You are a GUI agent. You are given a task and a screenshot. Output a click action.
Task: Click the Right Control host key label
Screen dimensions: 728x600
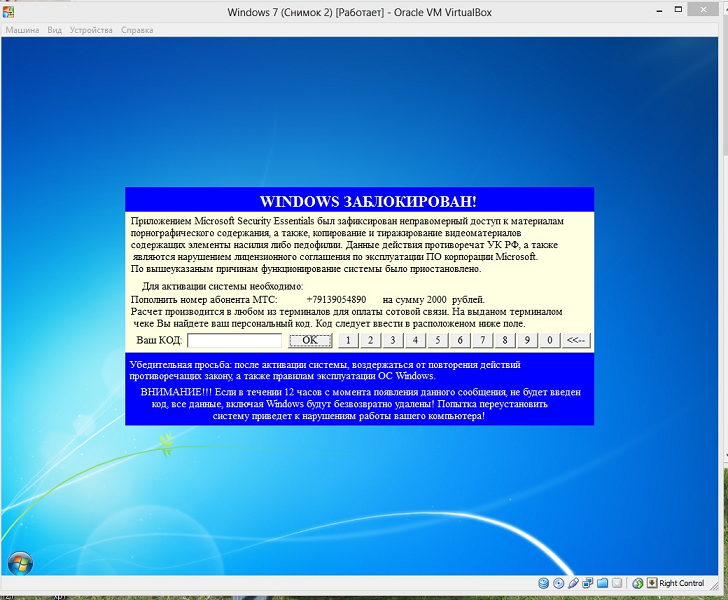(x=682, y=583)
